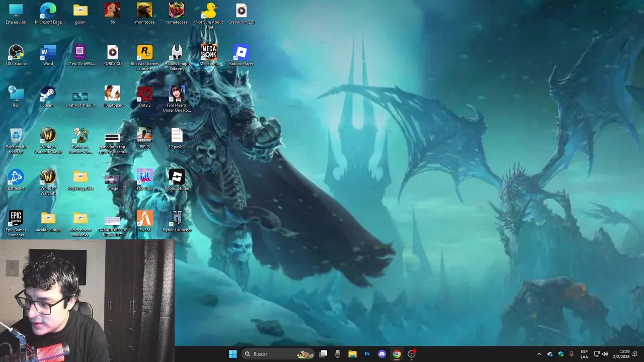
Task: Open the World of Warcraft shortcut
Action: (x=48, y=183)
